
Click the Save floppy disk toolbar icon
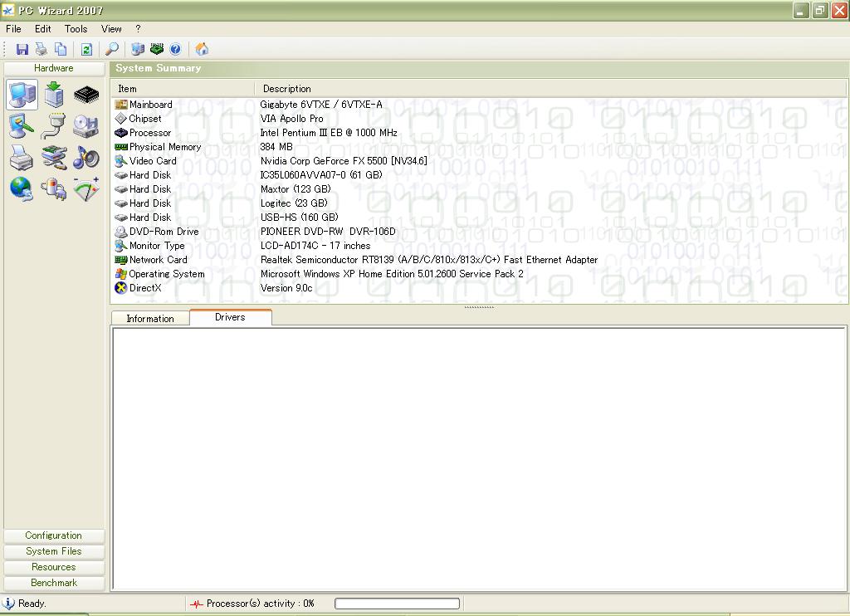22,50
